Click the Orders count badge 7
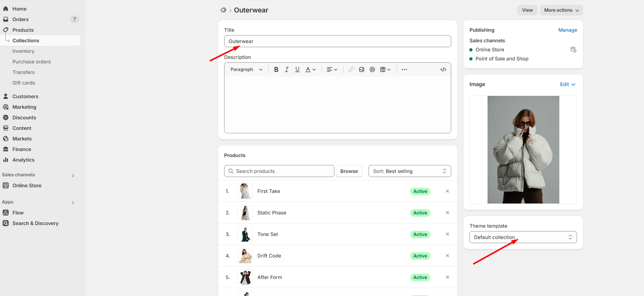644x296 pixels. [74, 19]
